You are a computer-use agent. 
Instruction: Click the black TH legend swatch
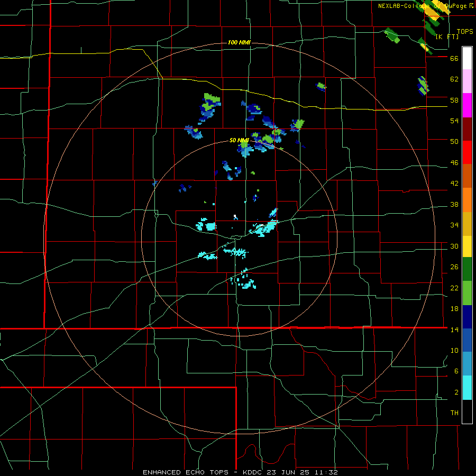point(467,411)
